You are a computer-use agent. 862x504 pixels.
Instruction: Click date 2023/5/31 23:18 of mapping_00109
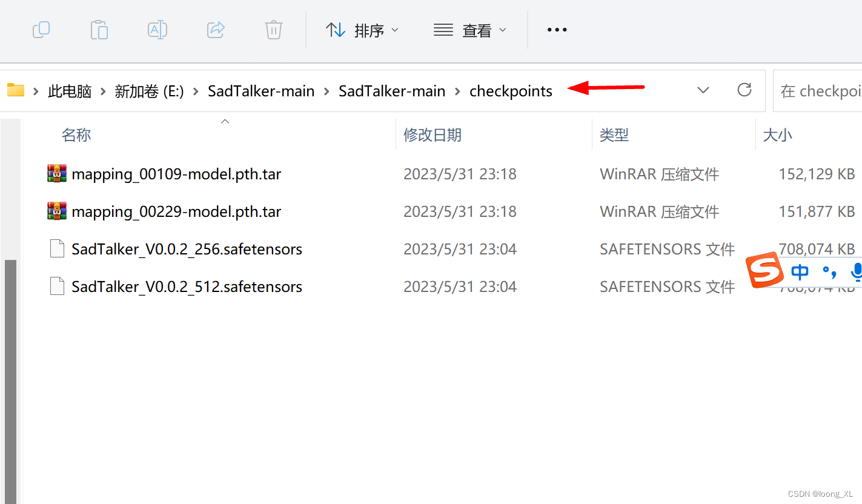tap(460, 174)
